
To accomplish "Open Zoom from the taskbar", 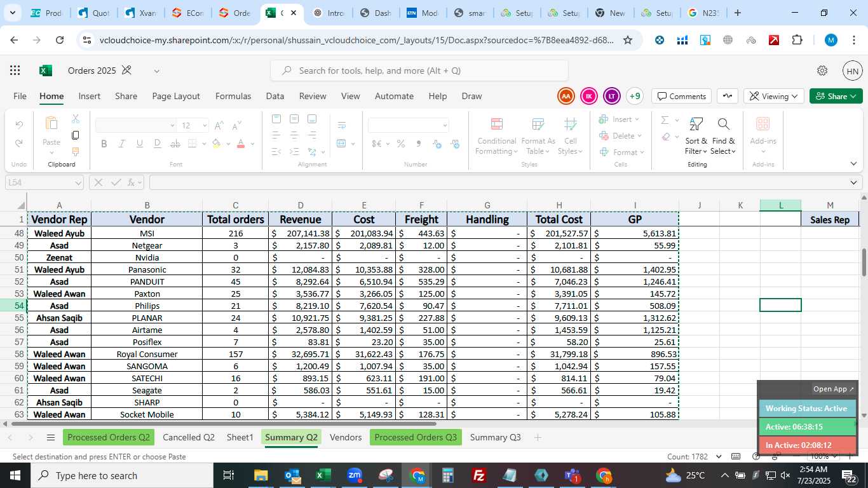I will (355, 475).
